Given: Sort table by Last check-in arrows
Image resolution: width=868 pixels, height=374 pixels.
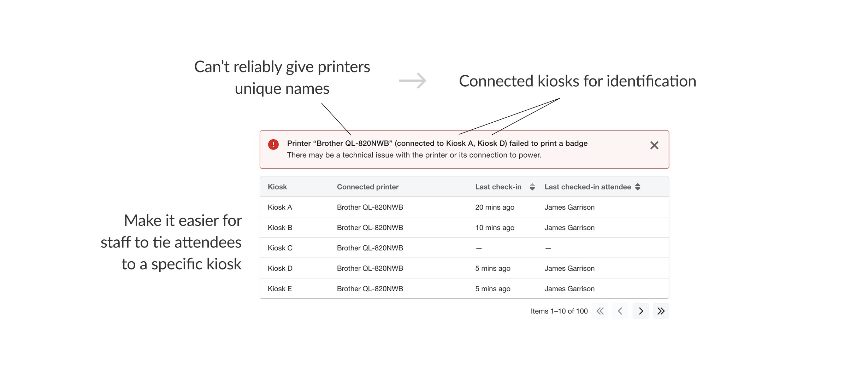Looking at the screenshot, I should pyautogui.click(x=532, y=187).
